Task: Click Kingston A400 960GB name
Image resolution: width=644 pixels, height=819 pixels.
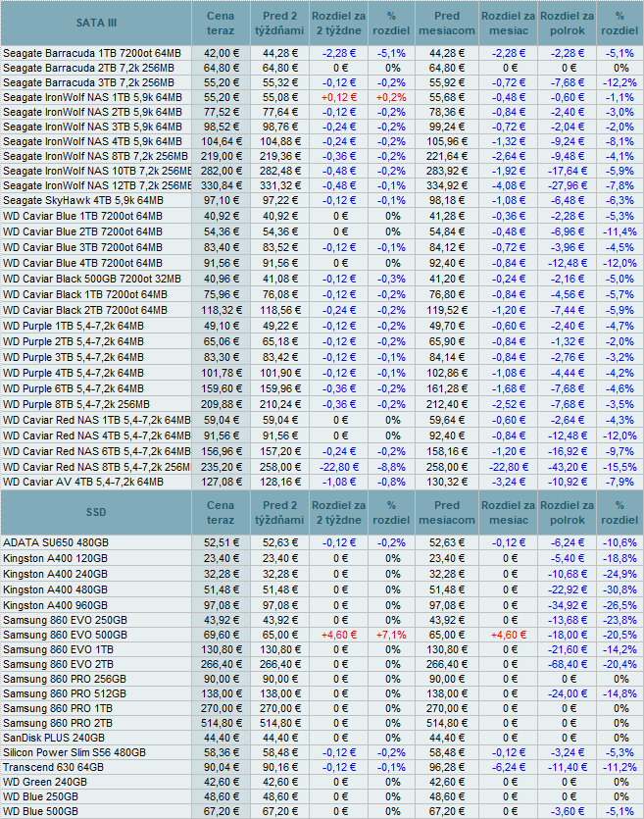Action: click(55, 605)
